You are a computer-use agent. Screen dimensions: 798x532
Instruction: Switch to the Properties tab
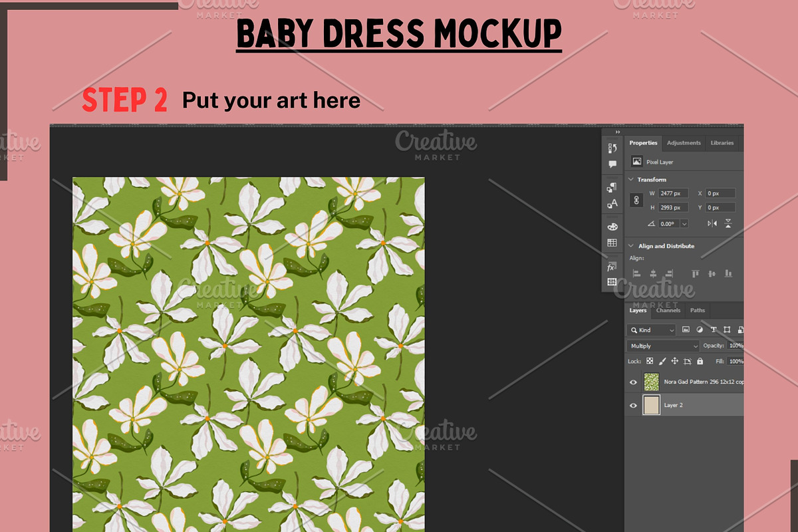(x=643, y=143)
